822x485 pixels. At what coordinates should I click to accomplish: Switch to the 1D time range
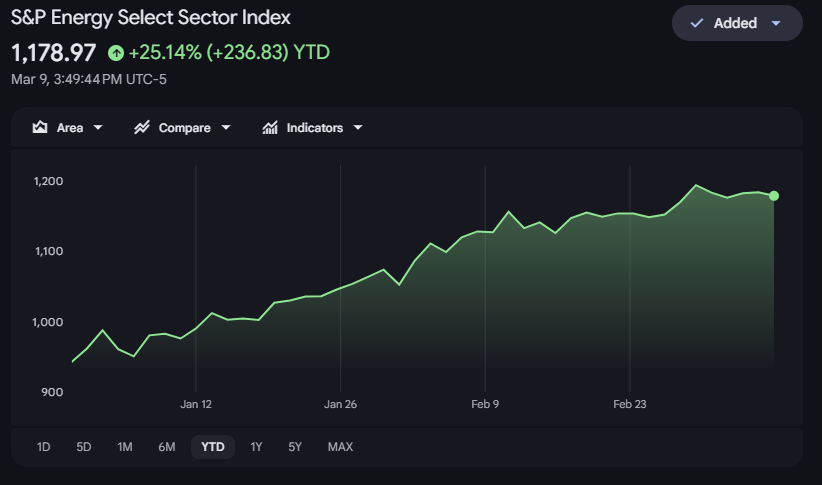(x=44, y=447)
